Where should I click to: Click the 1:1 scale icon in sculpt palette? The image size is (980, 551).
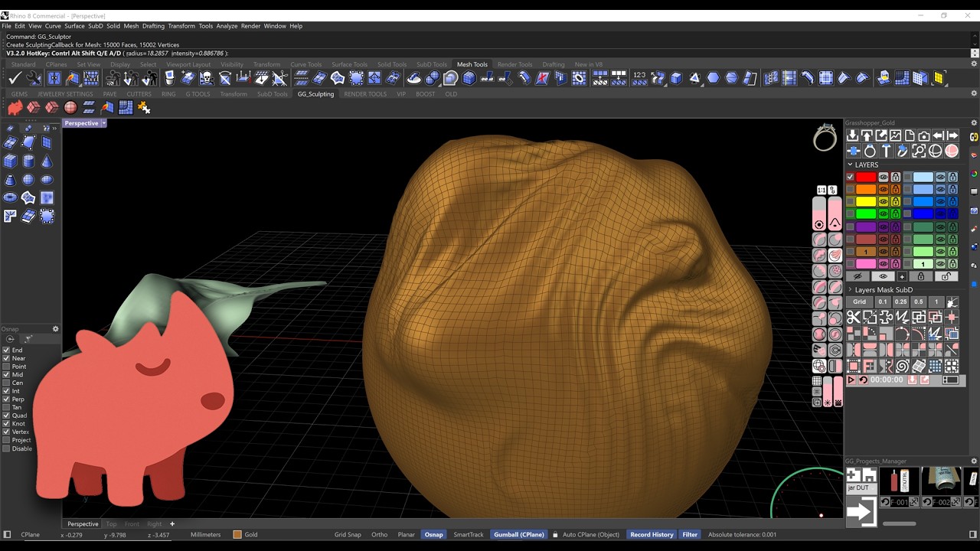click(x=821, y=190)
